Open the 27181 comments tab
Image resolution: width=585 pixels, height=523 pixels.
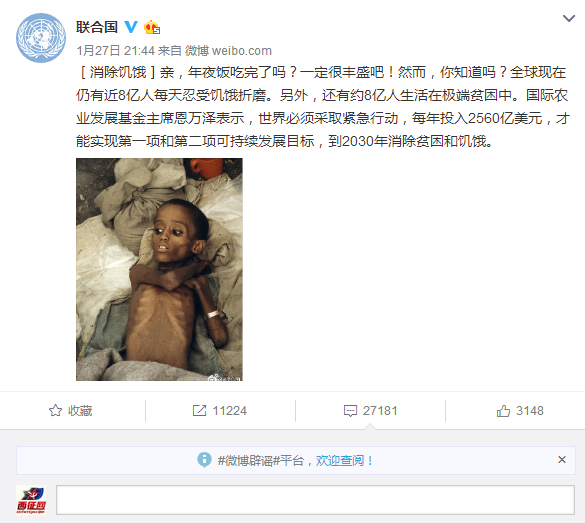point(380,411)
